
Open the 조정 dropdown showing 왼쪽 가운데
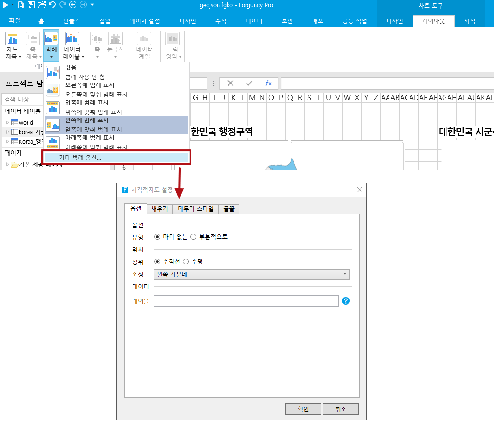pyautogui.click(x=252, y=274)
